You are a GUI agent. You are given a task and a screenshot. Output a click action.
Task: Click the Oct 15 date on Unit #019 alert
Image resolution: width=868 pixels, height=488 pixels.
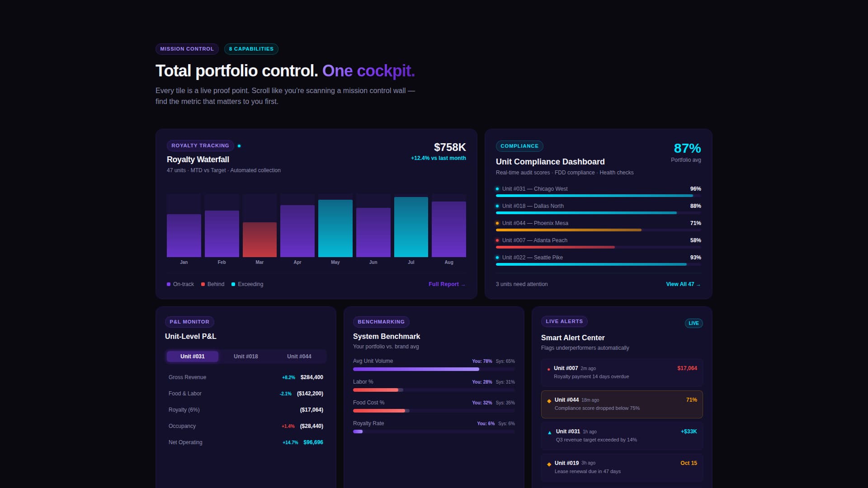tap(689, 463)
